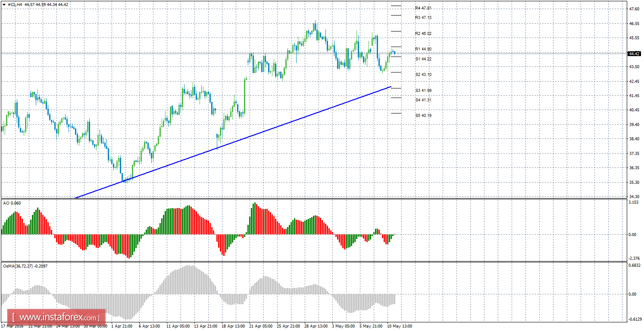Click the 6 Apr 13:00 date label

click(x=149, y=326)
